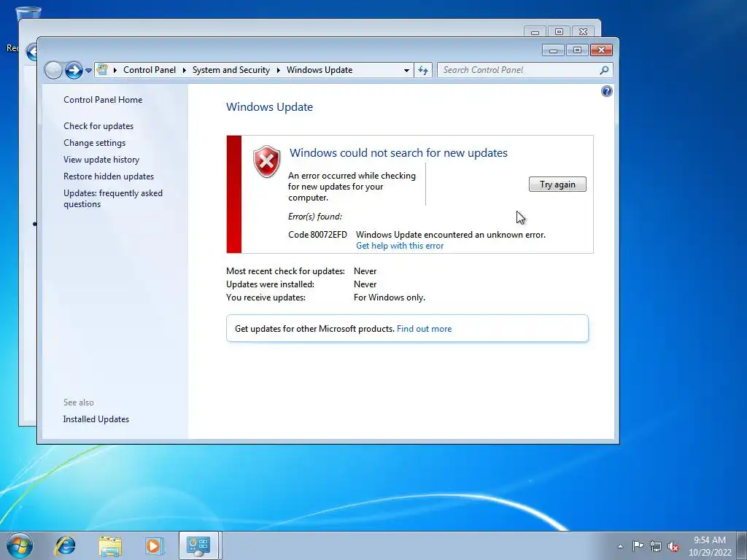The image size is (747, 560).
Task: Maximize the Windows Update window
Action: [x=578, y=50]
